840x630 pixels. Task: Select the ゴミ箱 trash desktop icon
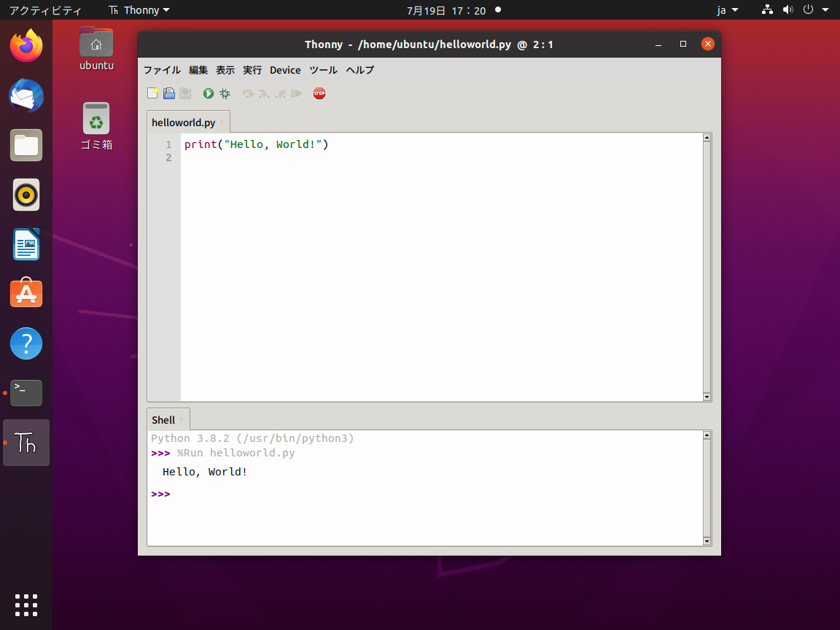coord(96,126)
